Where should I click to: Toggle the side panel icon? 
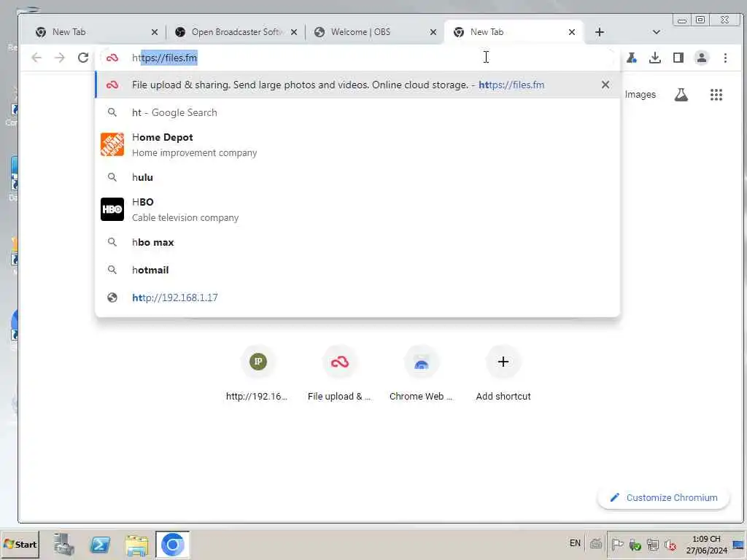coord(678,58)
